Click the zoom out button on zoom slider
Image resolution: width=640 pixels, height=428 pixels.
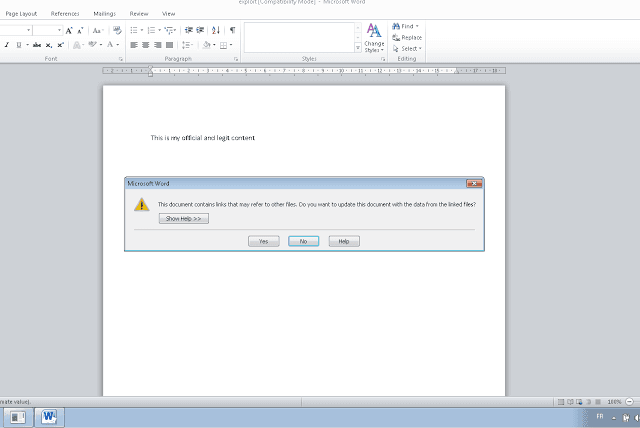point(630,402)
